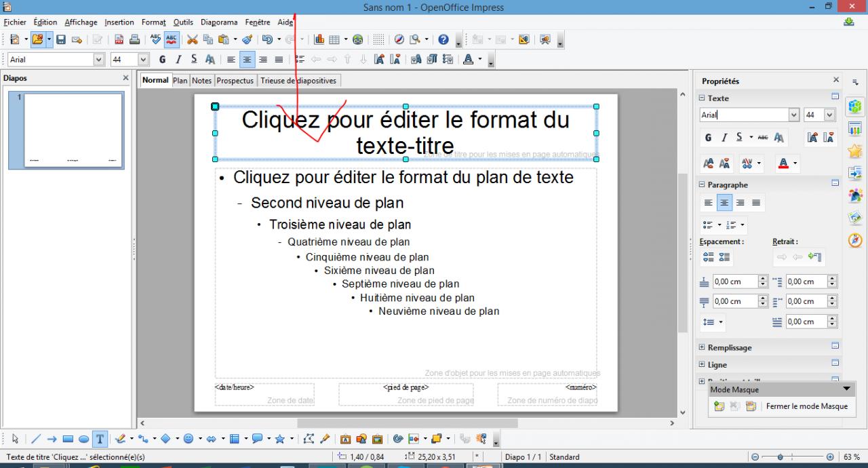Click the format paintbrush icon

pyautogui.click(x=247, y=40)
